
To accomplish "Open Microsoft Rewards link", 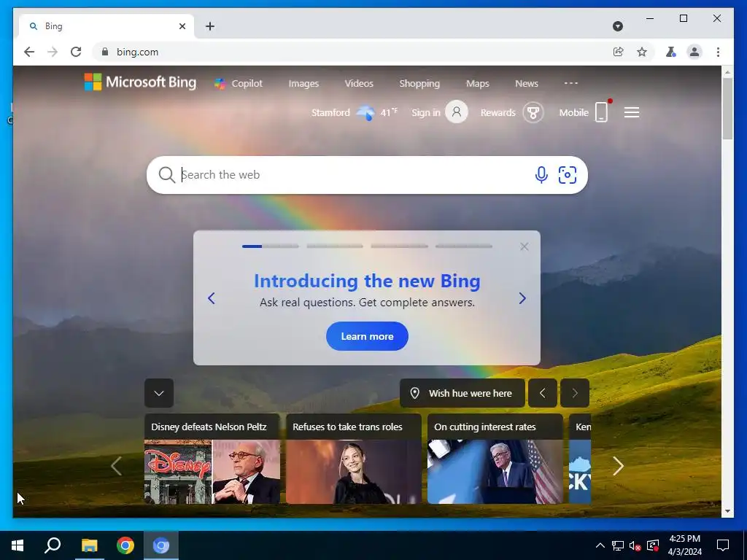I will [x=498, y=113].
